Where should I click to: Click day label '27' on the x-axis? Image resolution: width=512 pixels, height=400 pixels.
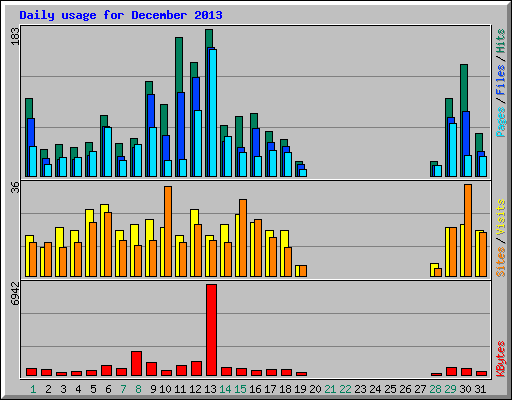pyautogui.click(x=420, y=389)
